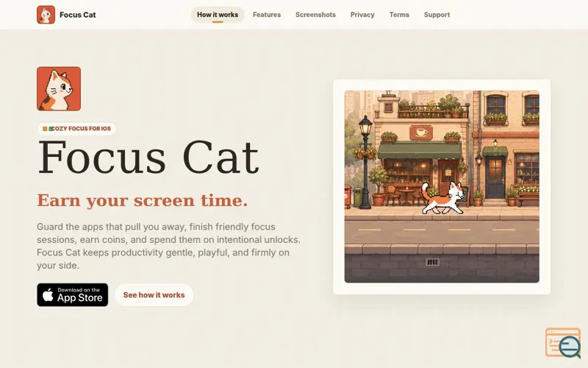Click the Download on the App Store button
The image size is (588, 368).
click(x=72, y=295)
